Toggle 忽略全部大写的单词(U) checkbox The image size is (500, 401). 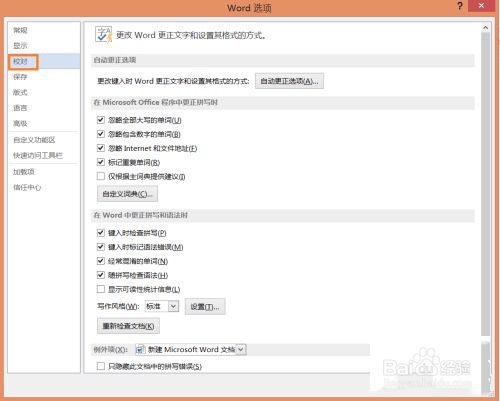click(101, 120)
